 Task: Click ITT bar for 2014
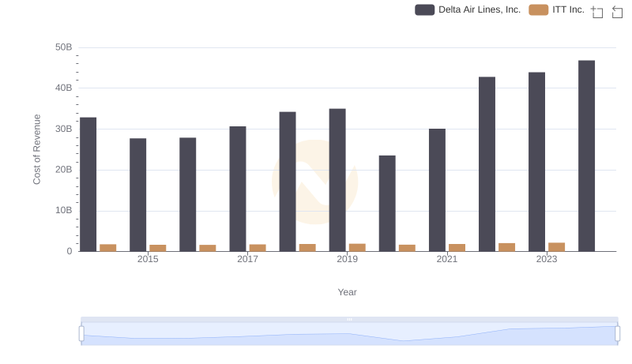pyautogui.click(x=108, y=248)
